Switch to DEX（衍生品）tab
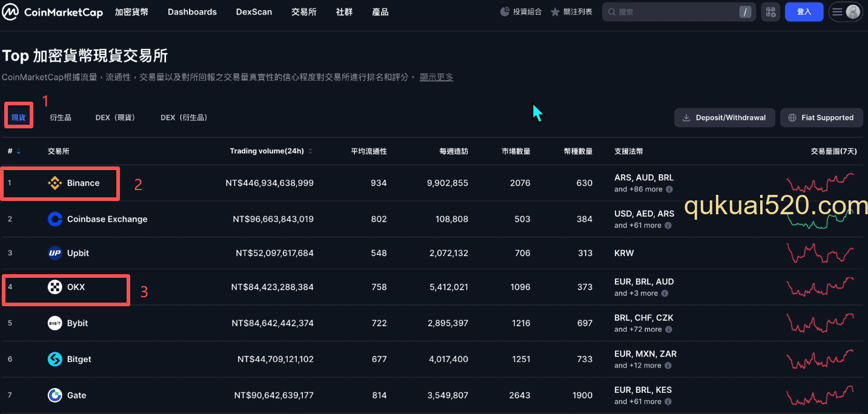 point(184,117)
